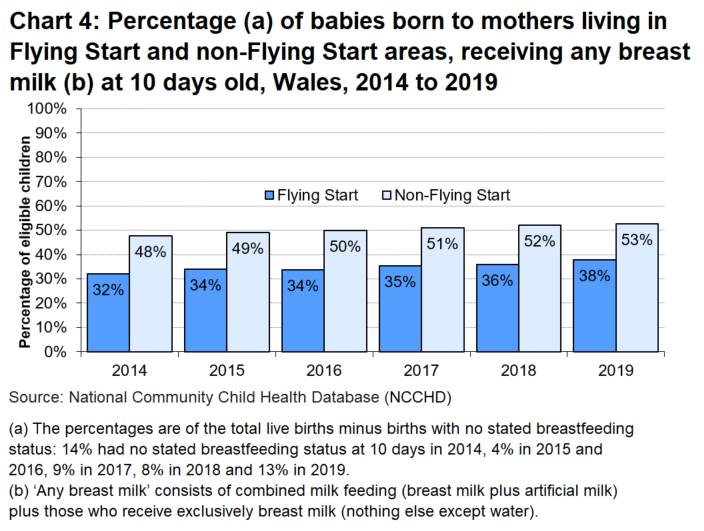Image resolution: width=704 pixels, height=531 pixels.
Task: Select the 2018 x-axis year label
Action: (518, 367)
